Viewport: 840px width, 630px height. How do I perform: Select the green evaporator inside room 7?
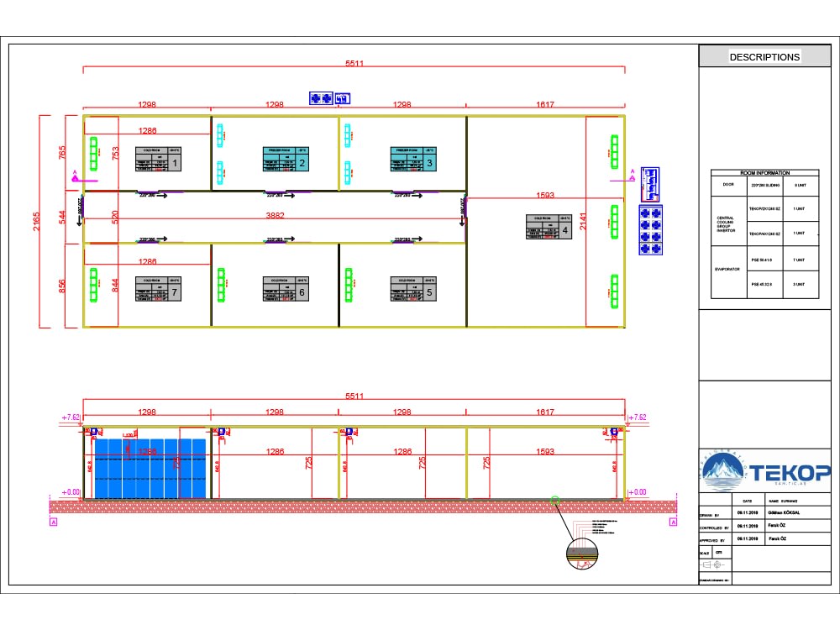click(94, 284)
